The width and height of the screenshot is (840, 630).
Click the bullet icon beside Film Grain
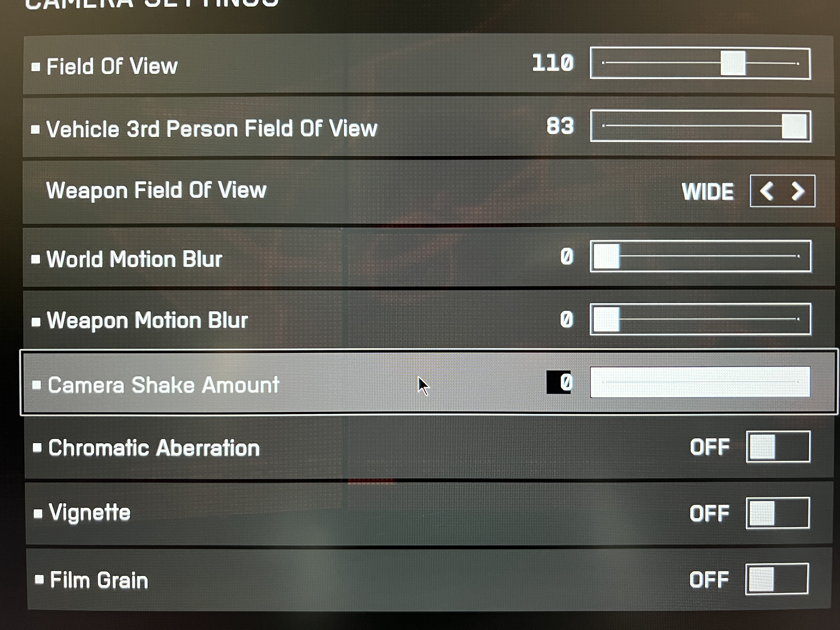pos(39,580)
